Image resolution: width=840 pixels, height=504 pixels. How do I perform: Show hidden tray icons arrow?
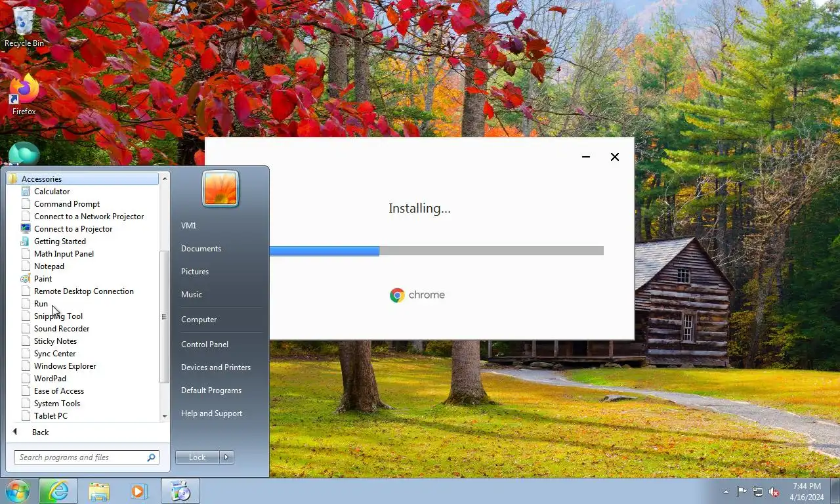click(x=726, y=492)
